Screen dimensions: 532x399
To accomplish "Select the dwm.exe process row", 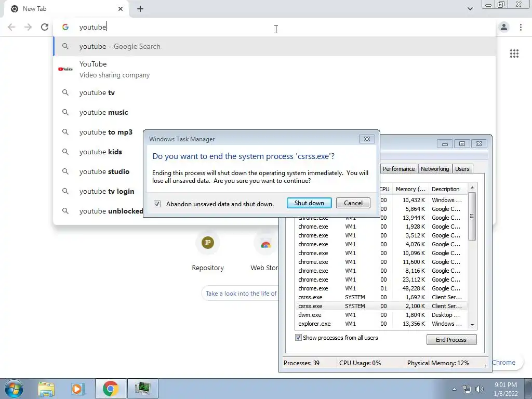I will (x=381, y=315).
